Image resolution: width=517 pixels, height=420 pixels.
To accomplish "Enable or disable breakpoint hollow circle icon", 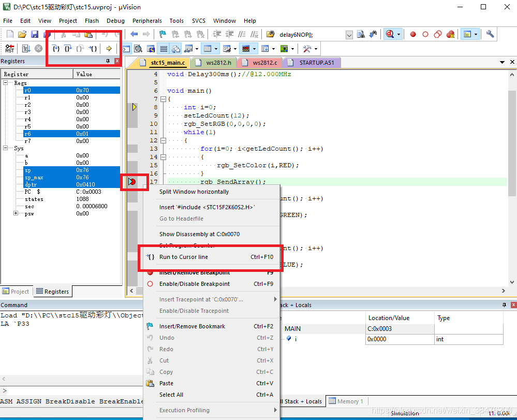I will (425, 34).
